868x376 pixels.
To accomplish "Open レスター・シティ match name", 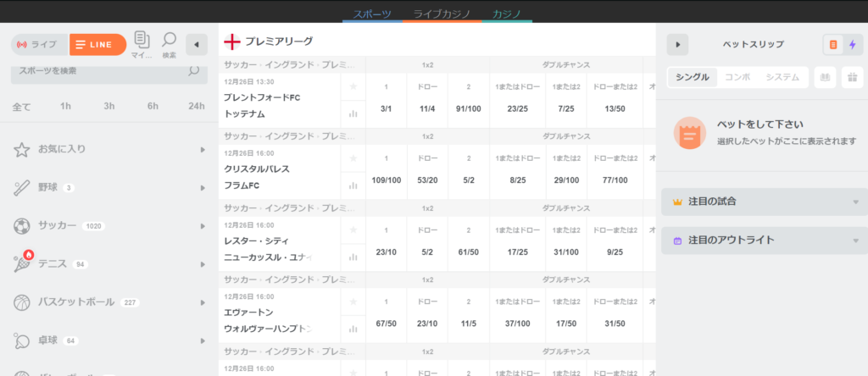I will pyautogui.click(x=257, y=241).
